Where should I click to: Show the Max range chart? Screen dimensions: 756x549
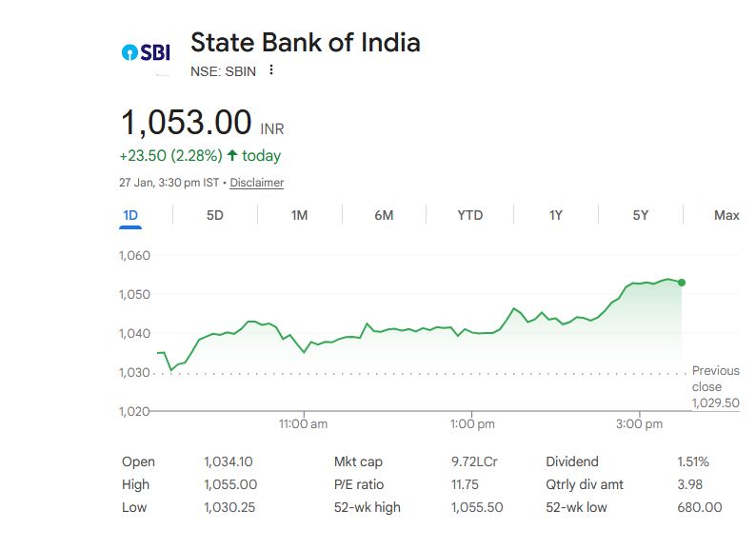pos(726,215)
